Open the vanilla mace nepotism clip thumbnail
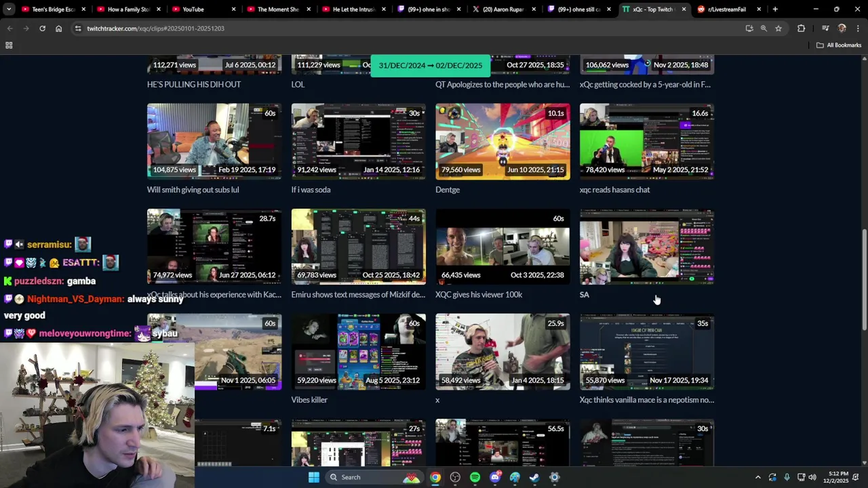This screenshot has height=488, width=868. (x=647, y=352)
